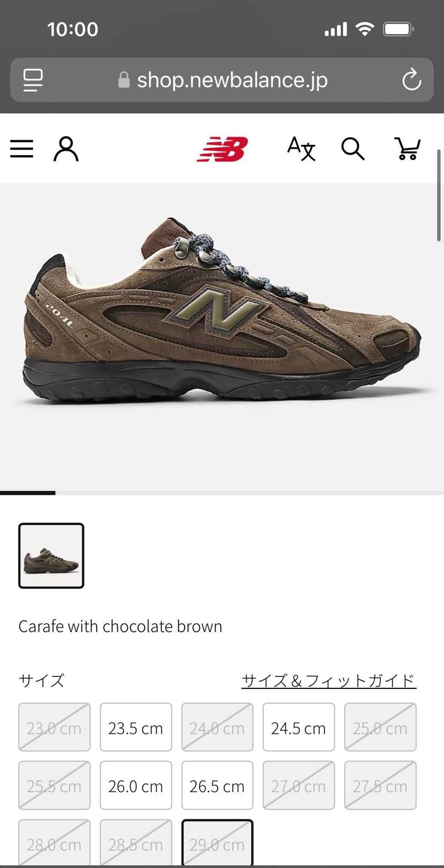444x868 pixels.
Task: Click the image carousel progress bar
Action: [222, 493]
